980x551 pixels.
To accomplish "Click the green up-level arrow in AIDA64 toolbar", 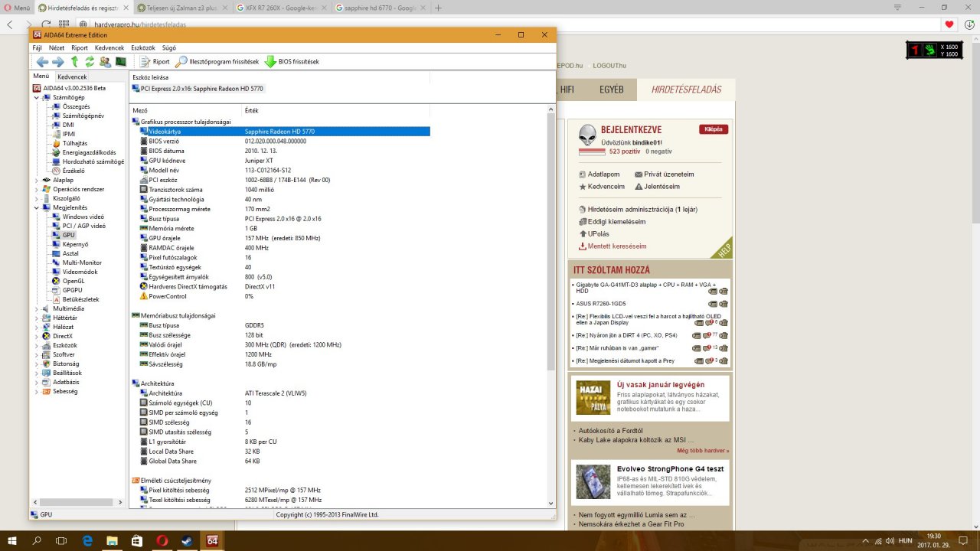I will point(74,62).
